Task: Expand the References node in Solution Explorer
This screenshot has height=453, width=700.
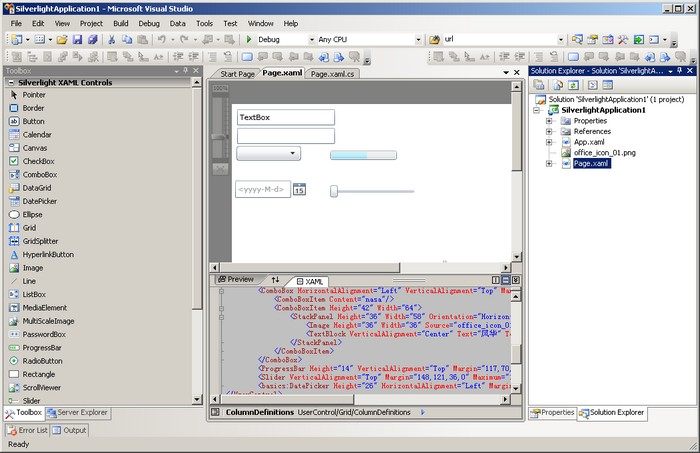Action: coord(549,132)
